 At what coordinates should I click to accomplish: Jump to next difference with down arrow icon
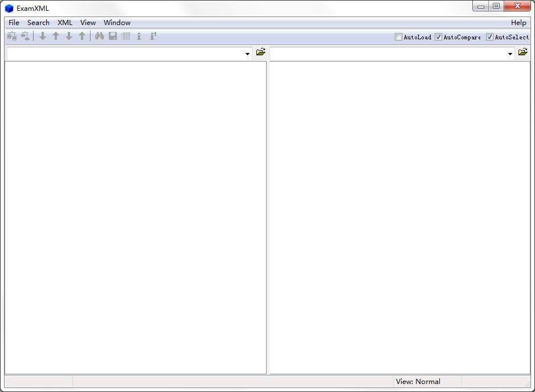pos(43,36)
